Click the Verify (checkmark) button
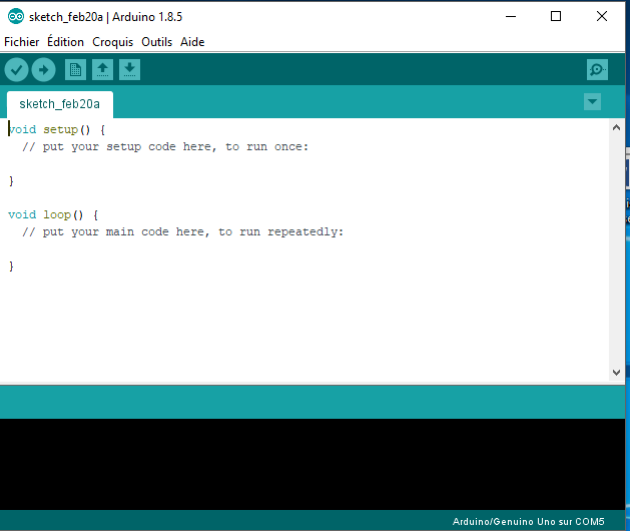Viewport: 630px width, 531px height. (x=16, y=70)
